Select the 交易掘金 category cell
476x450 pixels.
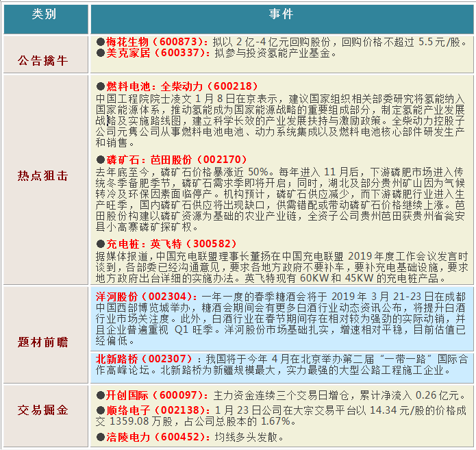(x=46, y=416)
